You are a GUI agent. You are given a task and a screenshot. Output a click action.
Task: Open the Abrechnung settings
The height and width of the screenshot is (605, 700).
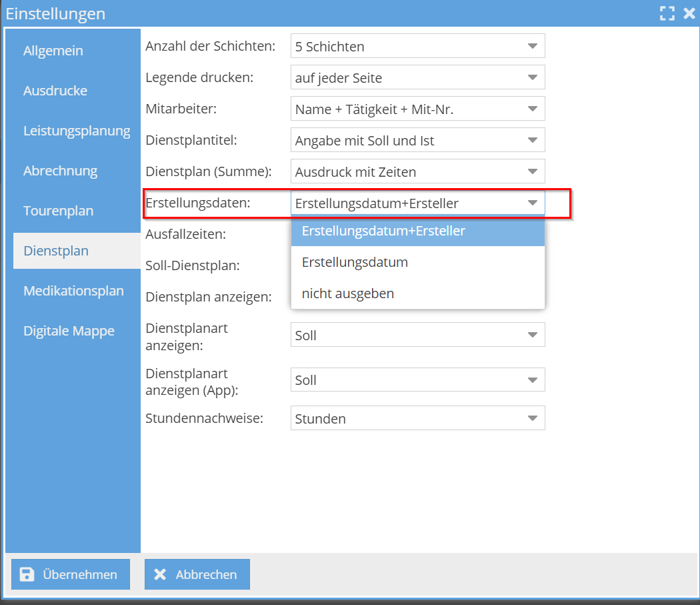[60, 171]
